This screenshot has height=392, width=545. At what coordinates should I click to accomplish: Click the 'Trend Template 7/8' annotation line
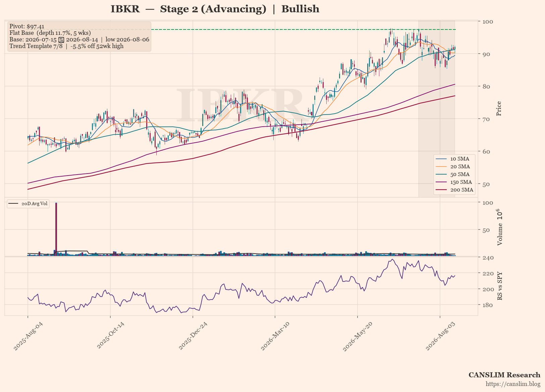[66, 46]
